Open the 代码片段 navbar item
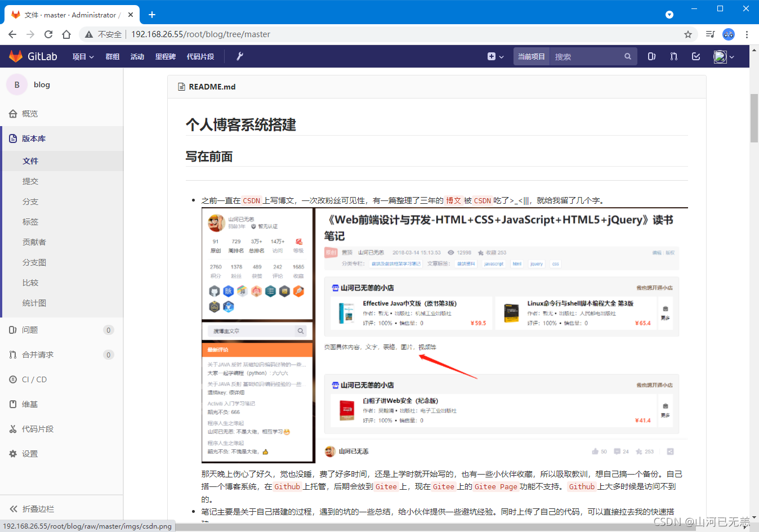Screen dimensions: 759x532 (200, 56)
